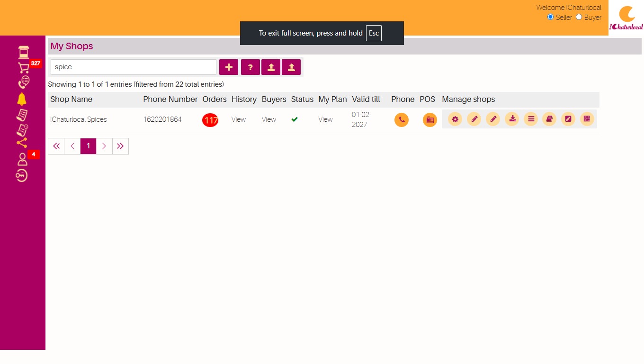This screenshot has height=364, width=644.
Task: Click the share icon in the sidebar
Action: (22, 143)
